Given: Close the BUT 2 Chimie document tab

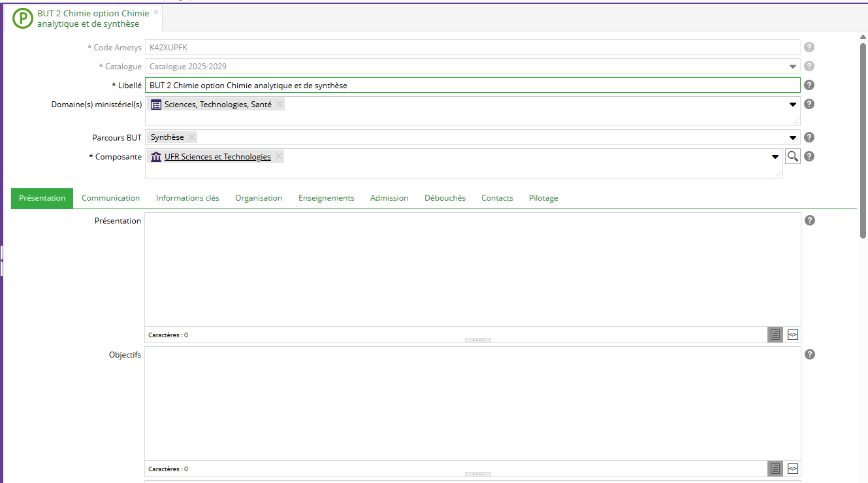Looking at the screenshot, I should tap(156, 12).
